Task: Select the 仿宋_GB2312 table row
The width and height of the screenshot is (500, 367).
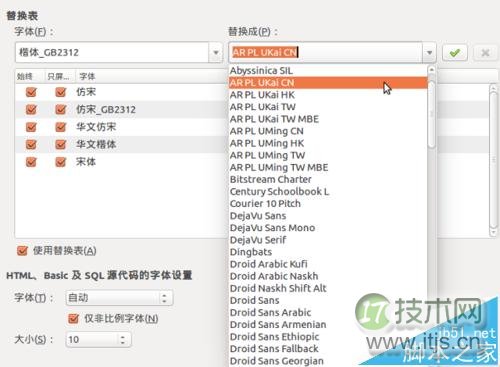Action: 122,109
